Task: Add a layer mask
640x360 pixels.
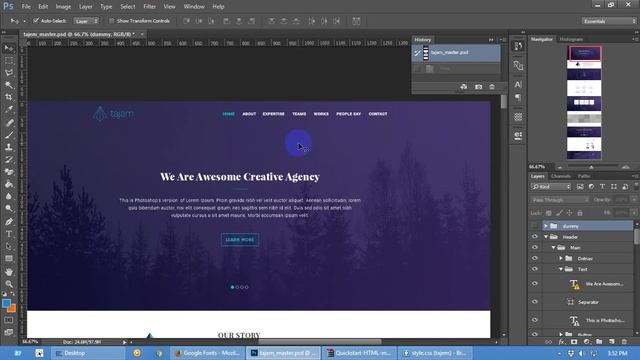Action: [574, 342]
